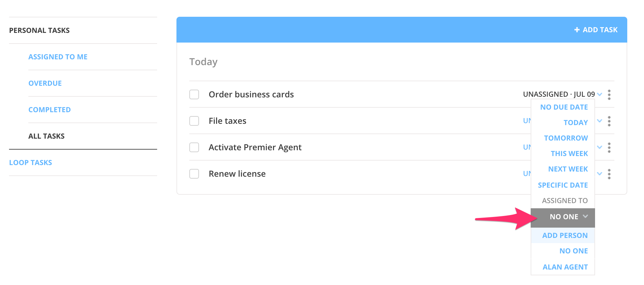This screenshot has width=644, height=285.
Task: Go to Loop Tasks section
Action: click(x=31, y=162)
